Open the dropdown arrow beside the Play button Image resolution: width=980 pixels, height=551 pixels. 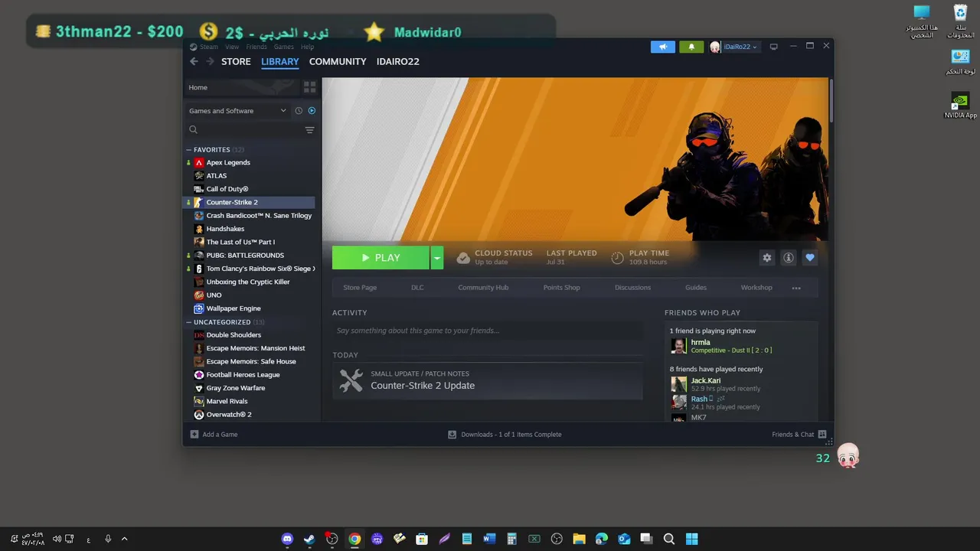tap(437, 258)
